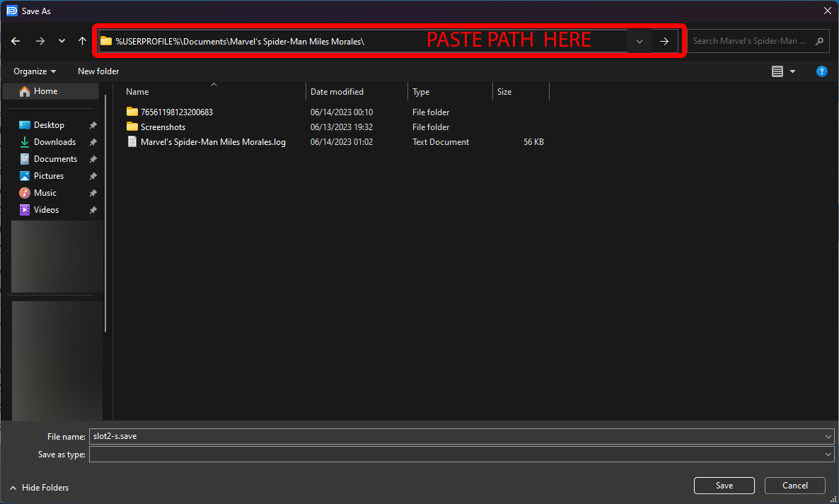This screenshot has width=839, height=504.
Task: Open Documents in the sidebar
Action: point(55,159)
